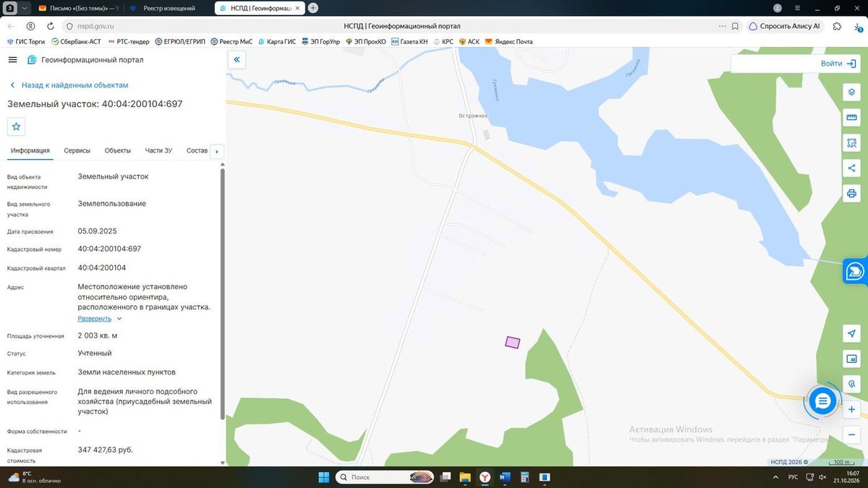Reload the page in the browser
Screen dimensions: 868x488
49,26
